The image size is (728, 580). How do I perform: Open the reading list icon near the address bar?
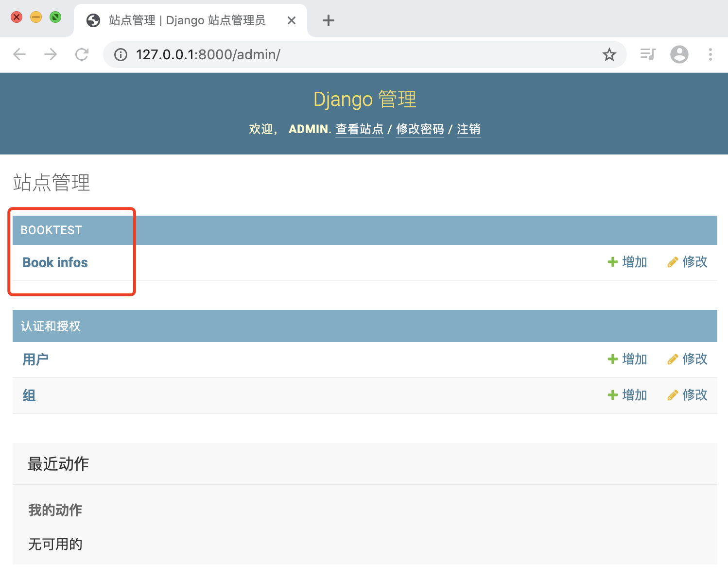(x=647, y=54)
